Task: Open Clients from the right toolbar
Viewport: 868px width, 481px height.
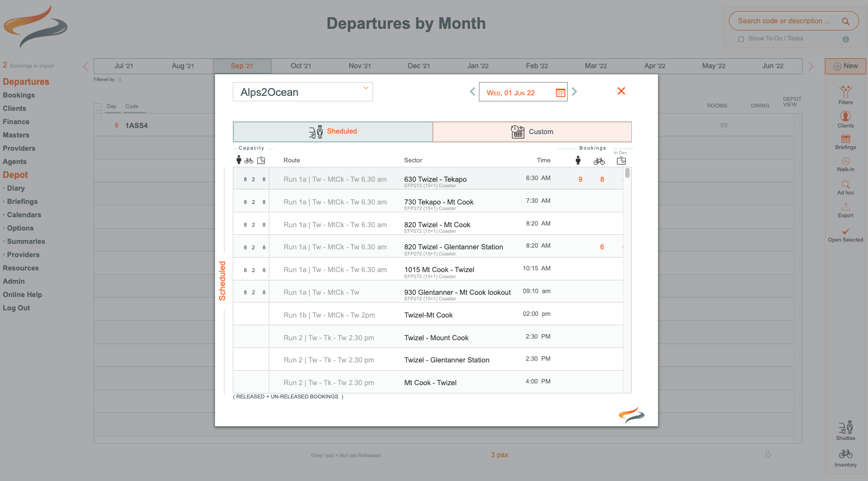Action: tap(845, 116)
